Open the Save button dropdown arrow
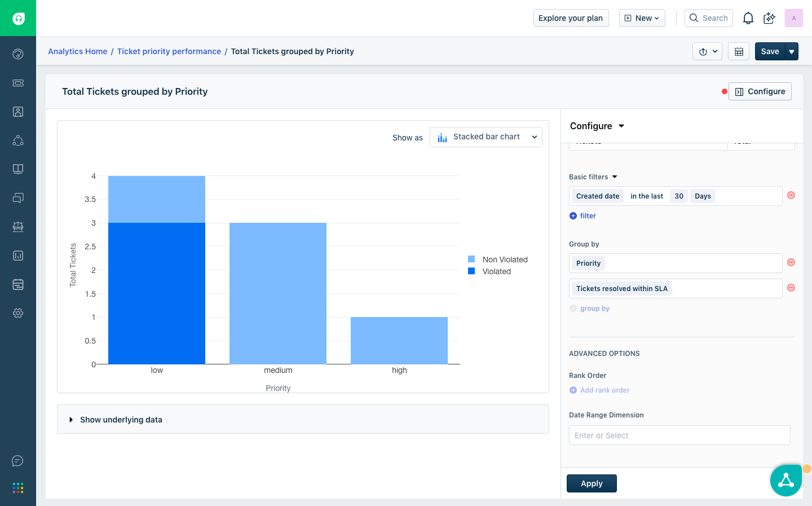The image size is (812, 506). tap(792, 51)
